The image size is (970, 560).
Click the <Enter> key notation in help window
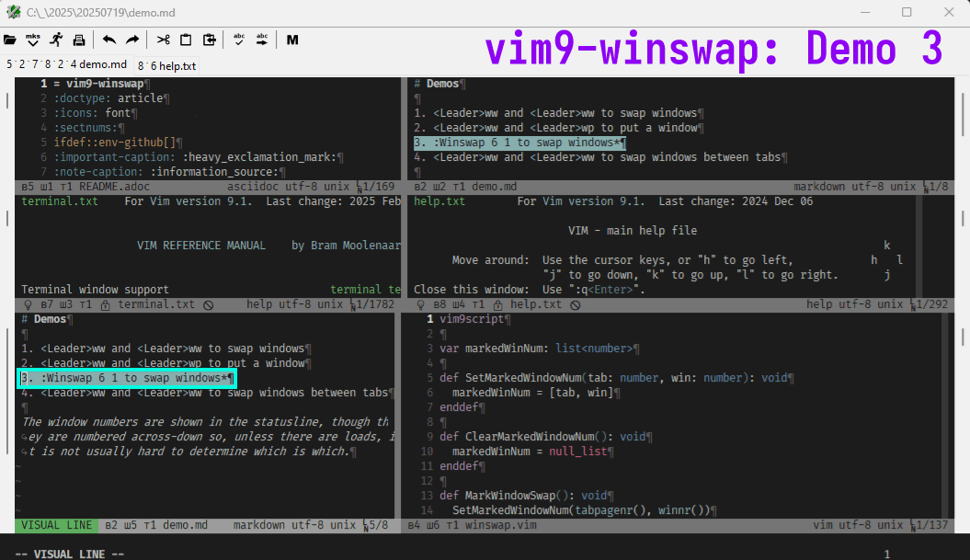611,290
